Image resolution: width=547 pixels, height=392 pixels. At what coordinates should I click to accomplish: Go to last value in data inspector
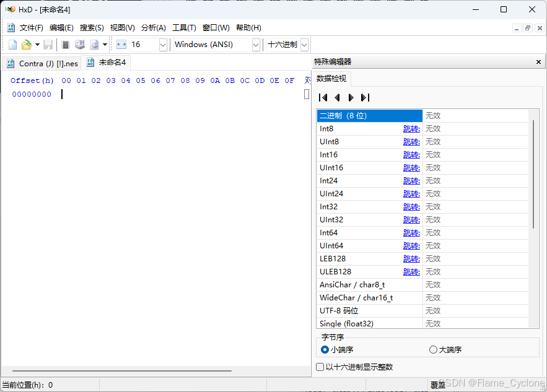[365, 97]
